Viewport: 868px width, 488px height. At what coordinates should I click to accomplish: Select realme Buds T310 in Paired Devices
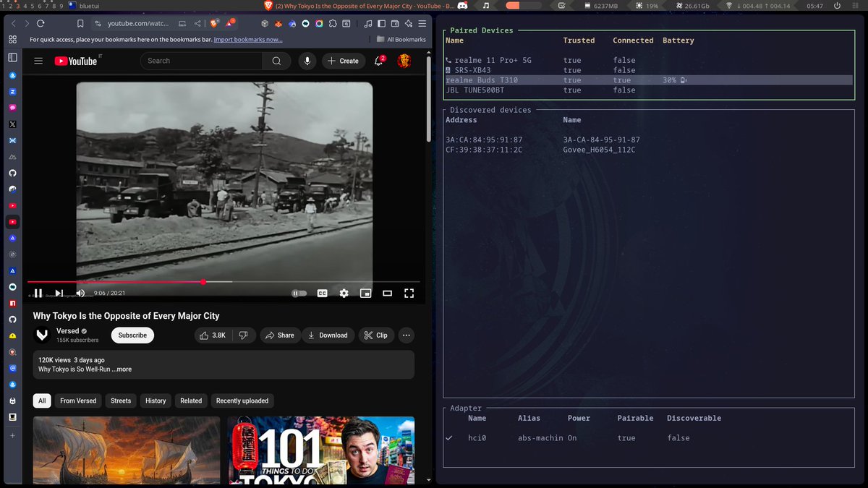click(649, 80)
